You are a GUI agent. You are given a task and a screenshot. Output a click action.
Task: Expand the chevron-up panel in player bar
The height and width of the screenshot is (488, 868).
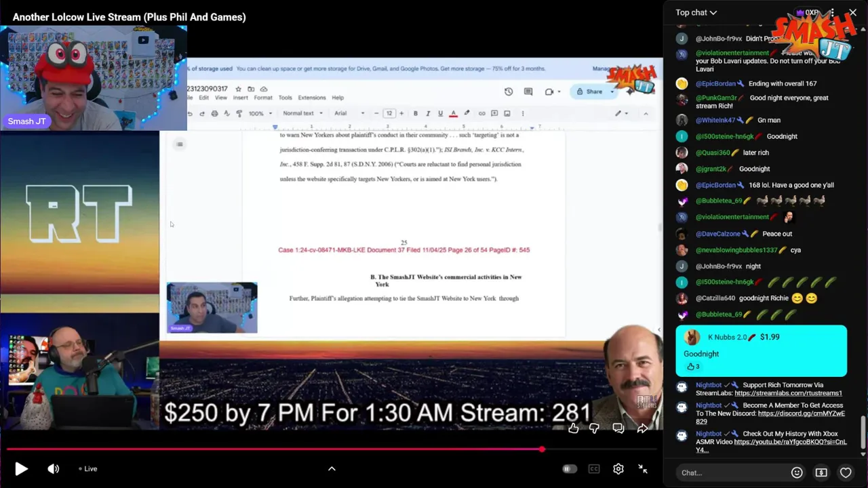point(332,468)
